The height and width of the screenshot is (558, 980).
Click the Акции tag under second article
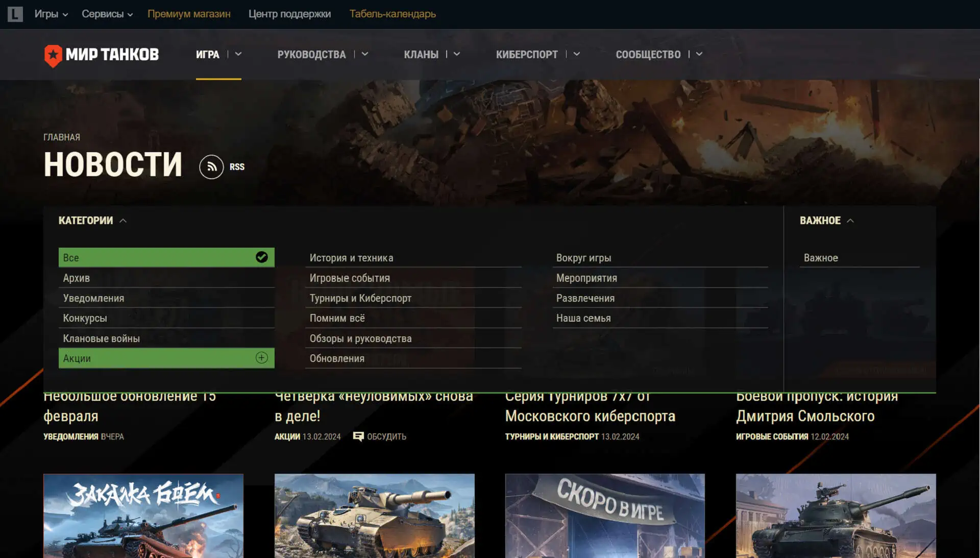[x=287, y=436]
